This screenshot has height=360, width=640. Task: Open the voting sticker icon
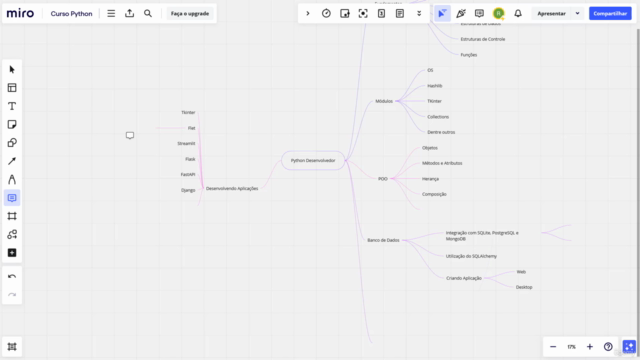[x=344, y=13]
